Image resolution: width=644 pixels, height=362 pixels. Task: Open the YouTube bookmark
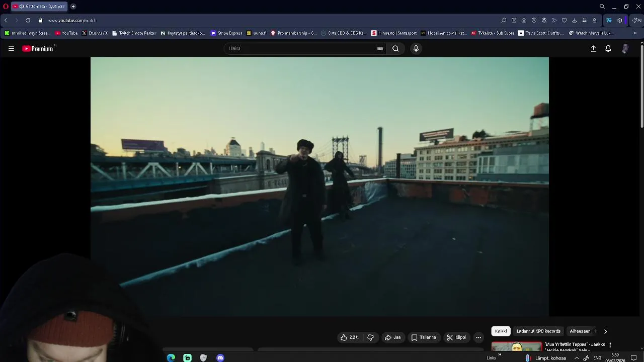(x=66, y=33)
